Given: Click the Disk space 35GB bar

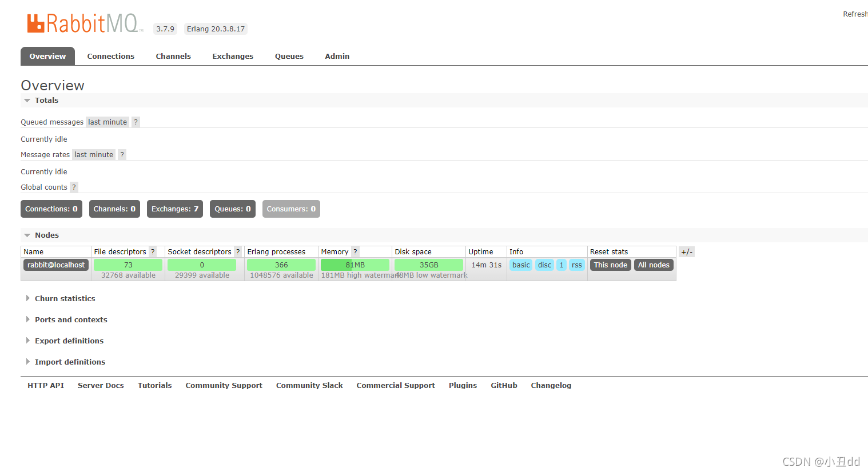Looking at the screenshot, I should [x=429, y=265].
